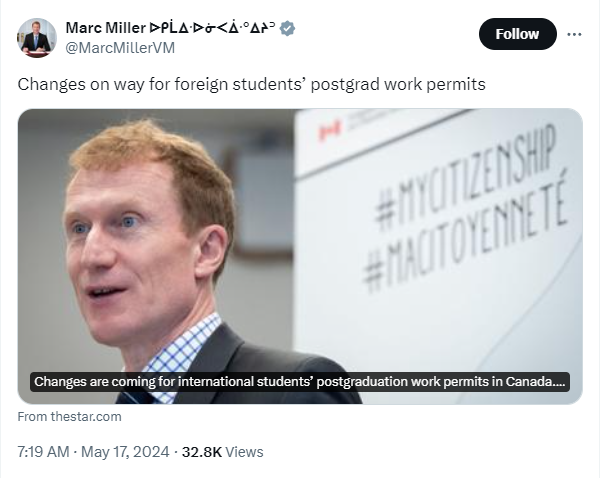Screen dimensions: 600x478
Task: Click the man's face in the card image
Action: click(x=134, y=251)
